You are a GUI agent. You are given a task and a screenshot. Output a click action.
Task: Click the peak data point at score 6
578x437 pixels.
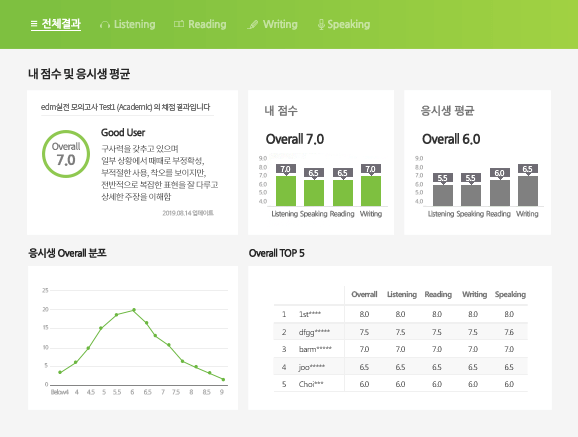coord(133,310)
